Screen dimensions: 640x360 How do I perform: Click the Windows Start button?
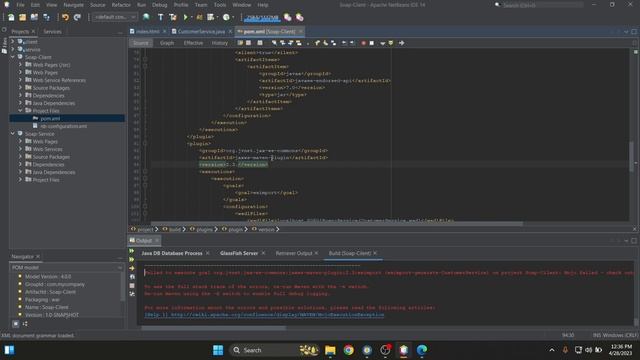[218, 350]
